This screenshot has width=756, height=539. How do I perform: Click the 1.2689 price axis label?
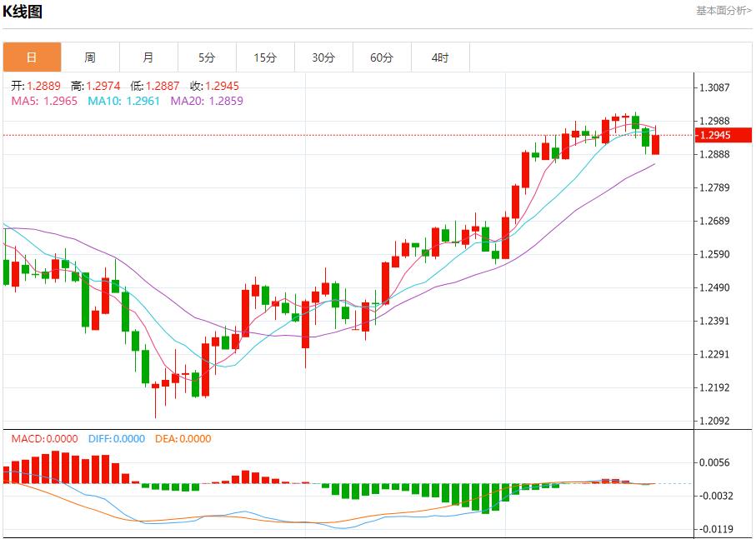[714, 221]
